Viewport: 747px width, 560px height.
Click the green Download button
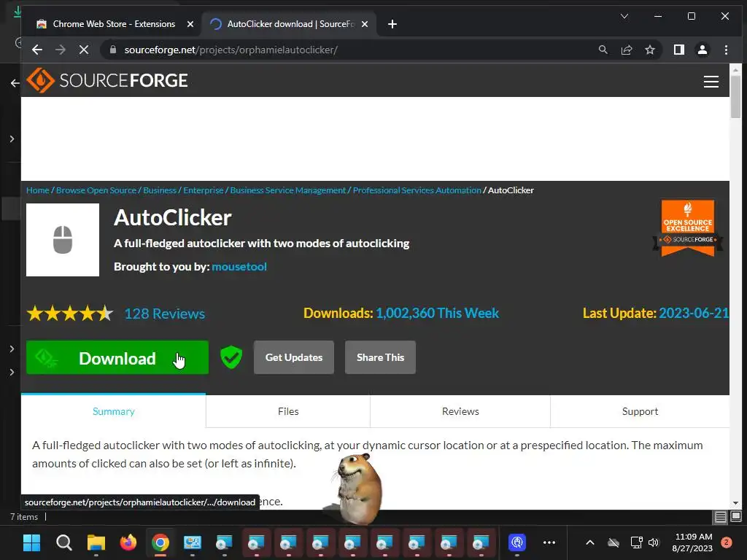tap(117, 357)
